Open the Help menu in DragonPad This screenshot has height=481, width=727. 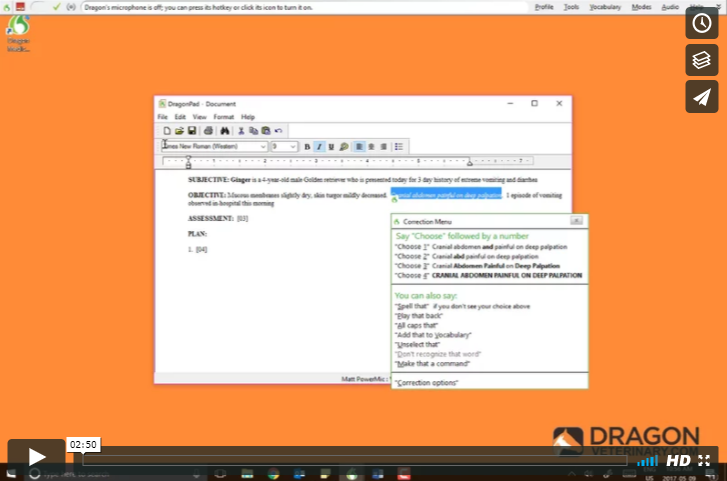248,117
